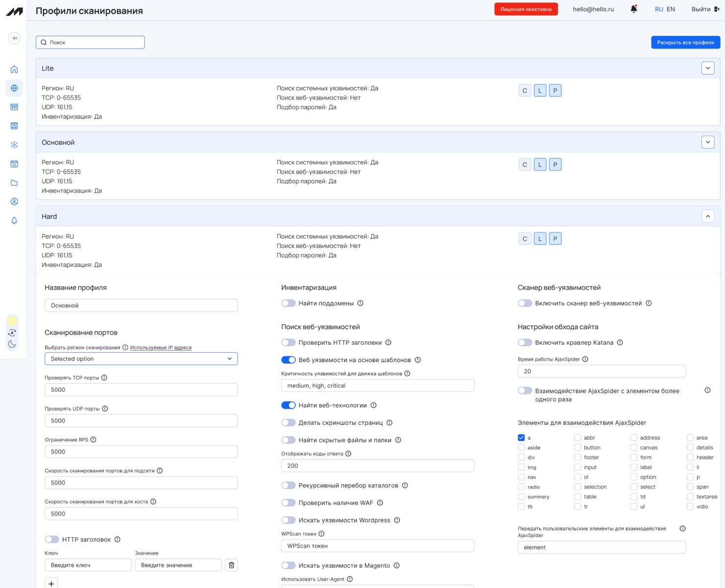Click the trash icon next to Значение field
The image size is (725, 588).
tap(232, 565)
